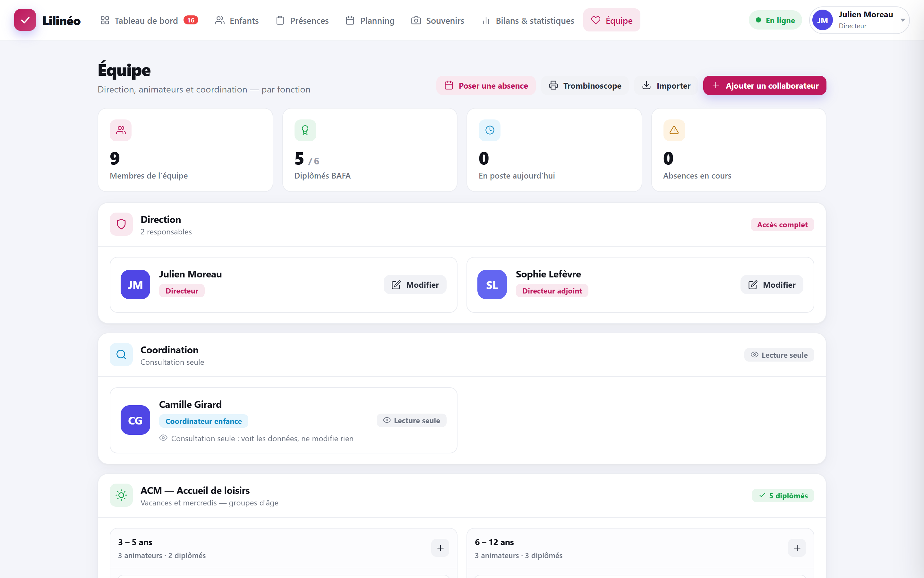
Task: Click the 5/6 Diplômés BAFA card
Action: tap(370, 150)
